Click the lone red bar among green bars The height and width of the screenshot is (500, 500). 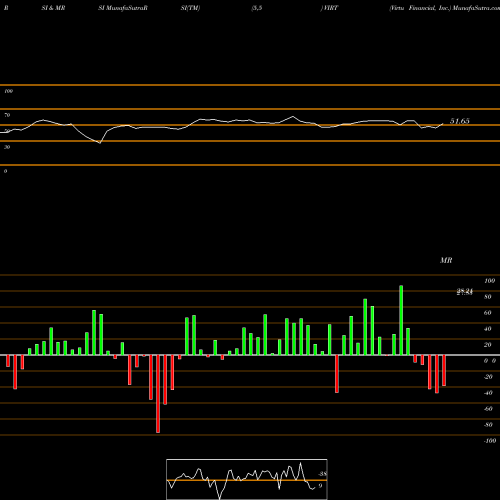tap(337, 374)
